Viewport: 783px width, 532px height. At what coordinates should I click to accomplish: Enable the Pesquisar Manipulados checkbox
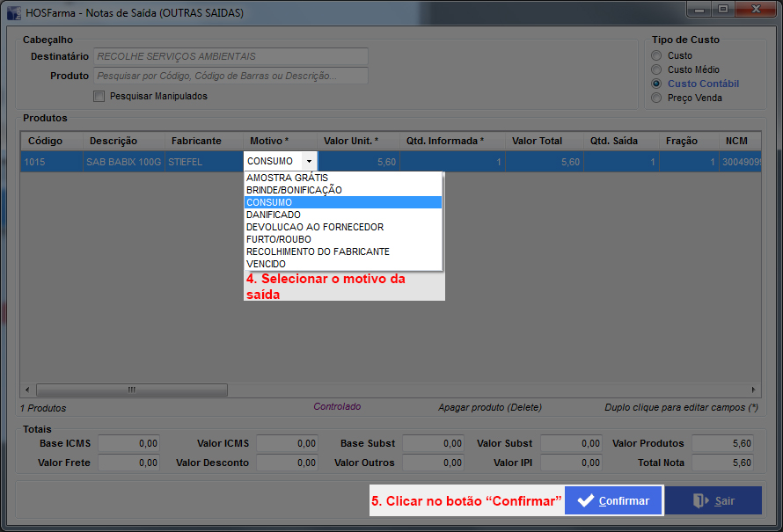99,96
